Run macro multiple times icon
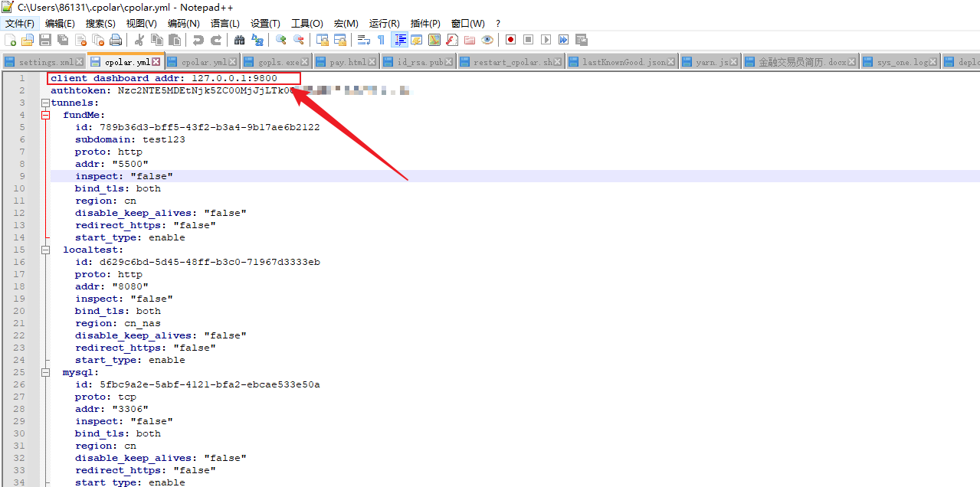The image size is (980, 487). point(564,40)
